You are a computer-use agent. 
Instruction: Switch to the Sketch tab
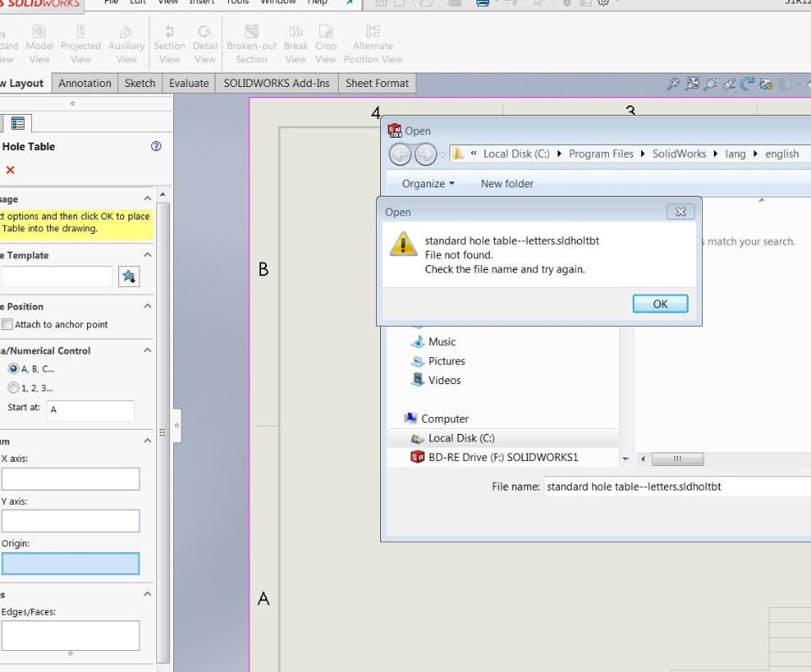tap(139, 84)
